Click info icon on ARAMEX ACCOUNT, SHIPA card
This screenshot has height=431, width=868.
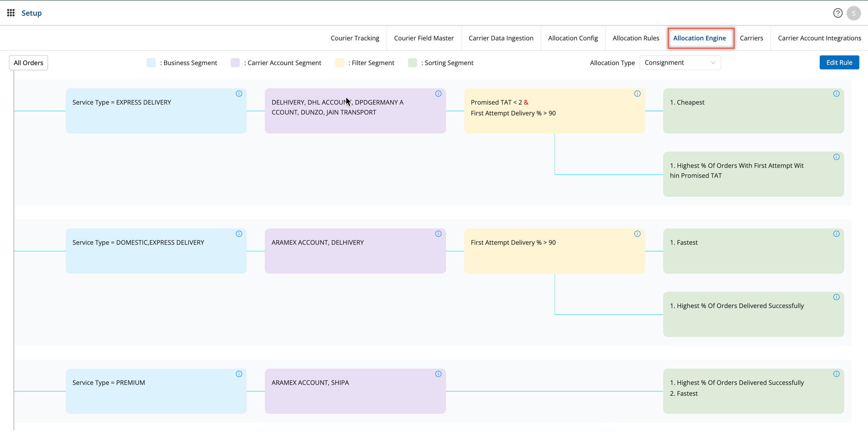[438, 374]
